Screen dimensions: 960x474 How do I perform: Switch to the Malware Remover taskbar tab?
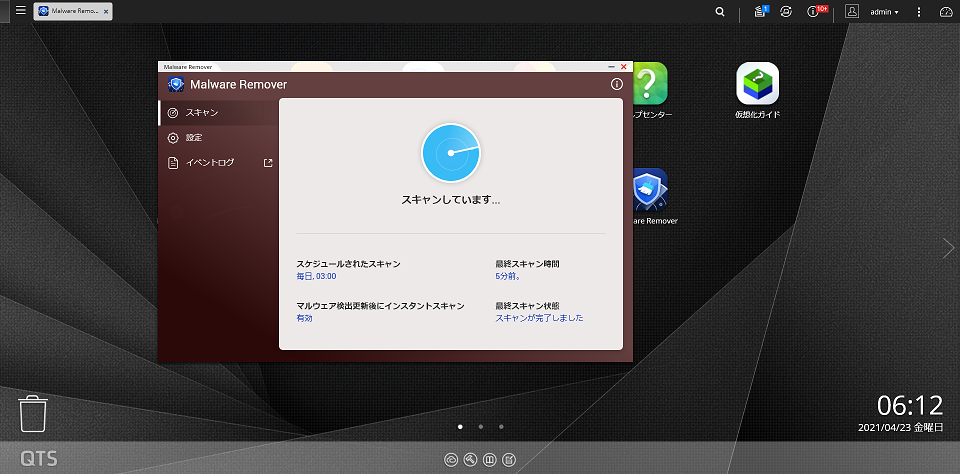coord(72,12)
